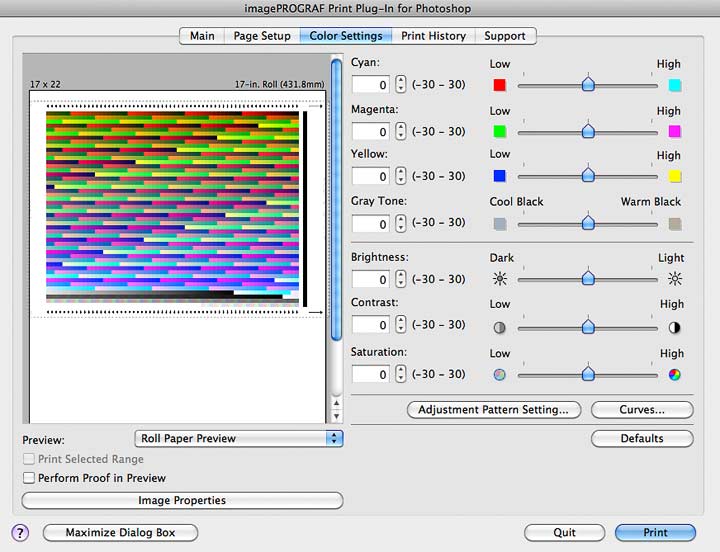The width and height of the screenshot is (720, 552).
Task: Click the Gray Tone slider handle
Action: point(588,223)
